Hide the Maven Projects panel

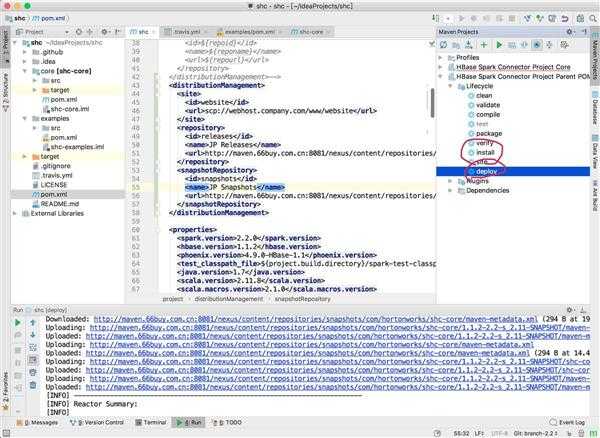point(584,32)
